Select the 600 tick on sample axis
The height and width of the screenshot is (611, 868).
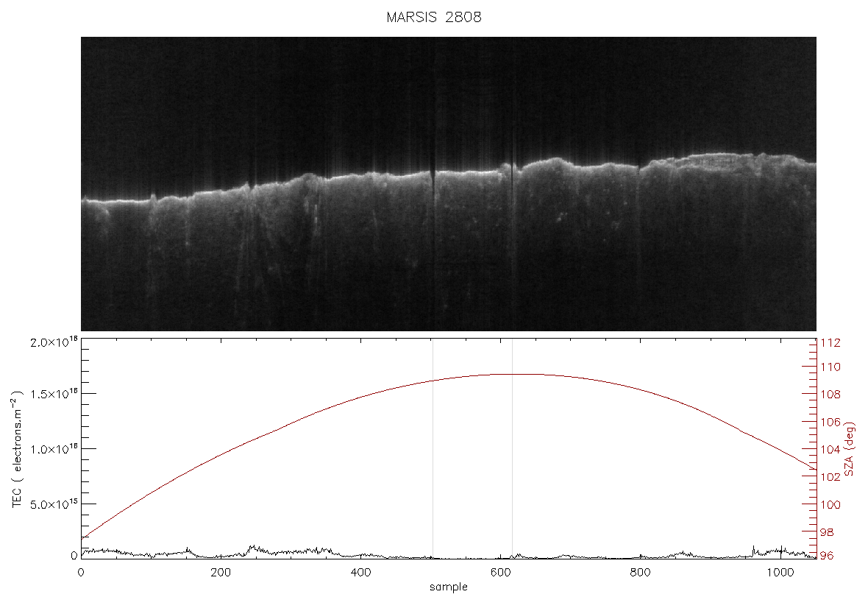point(500,572)
